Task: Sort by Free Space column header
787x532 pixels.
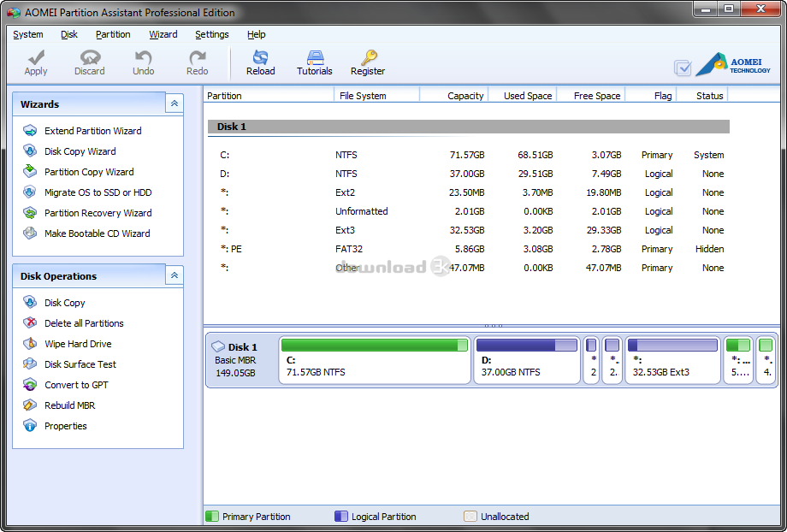Action: [591, 95]
